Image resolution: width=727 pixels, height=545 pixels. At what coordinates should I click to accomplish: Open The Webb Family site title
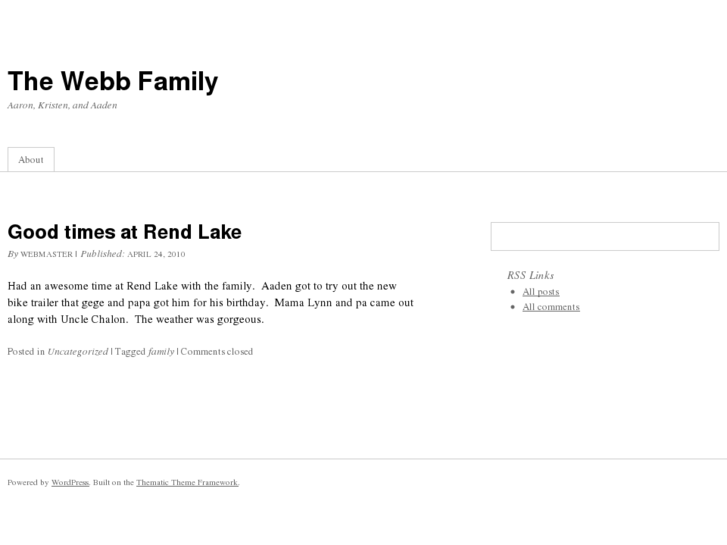click(x=112, y=81)
